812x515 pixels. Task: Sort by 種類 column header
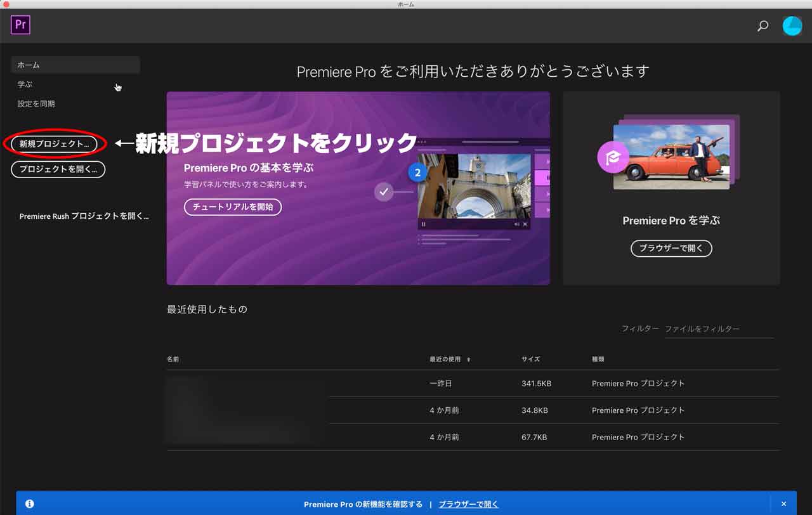coord(598,360)
